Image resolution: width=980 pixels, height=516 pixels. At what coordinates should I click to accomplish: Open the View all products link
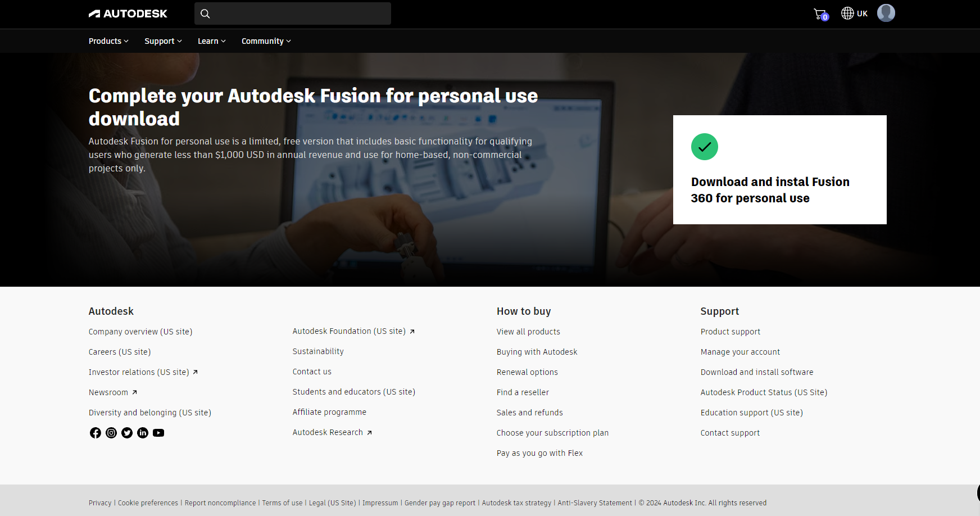click(x=528, y=332)
